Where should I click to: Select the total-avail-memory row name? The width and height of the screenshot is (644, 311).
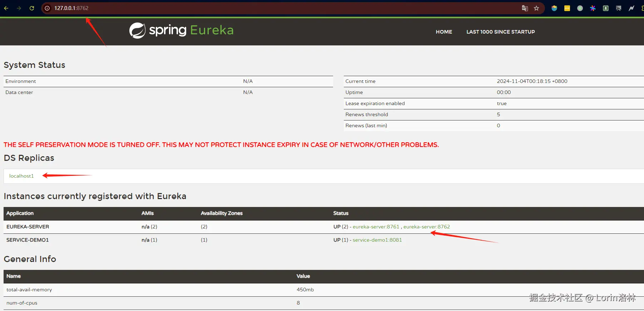tap(29, 290)
